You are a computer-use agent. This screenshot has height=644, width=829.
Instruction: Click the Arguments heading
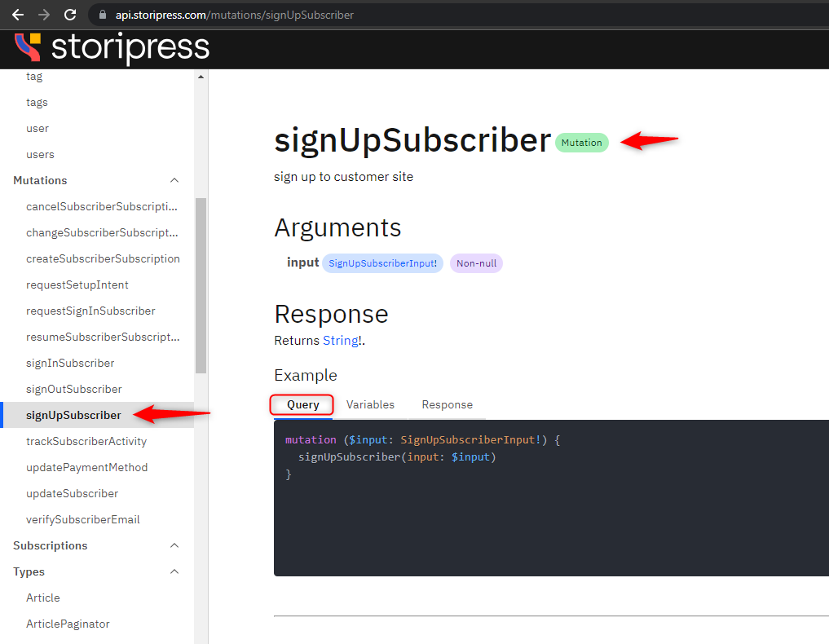pos(337,228)
